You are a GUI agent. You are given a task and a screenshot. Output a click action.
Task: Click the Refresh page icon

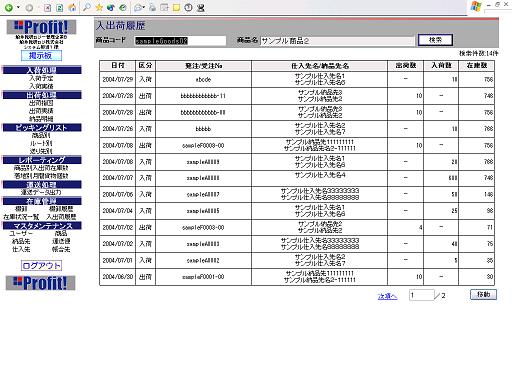[x=60, y=7]
